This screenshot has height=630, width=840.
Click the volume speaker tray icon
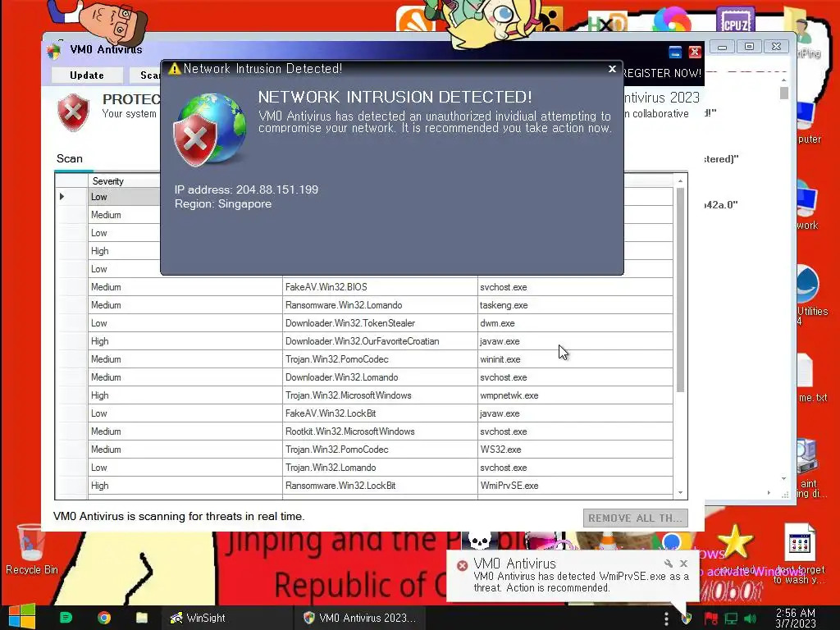click(751, 619)
